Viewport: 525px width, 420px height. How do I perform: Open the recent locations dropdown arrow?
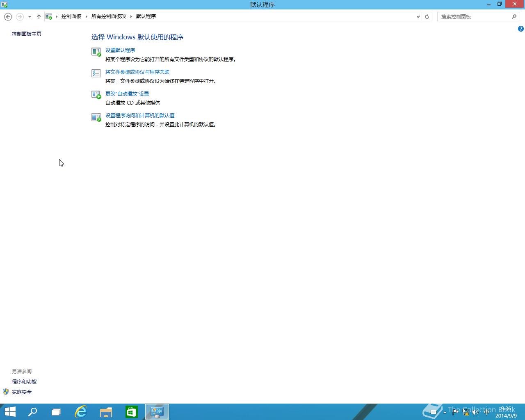tap(30, 17)
